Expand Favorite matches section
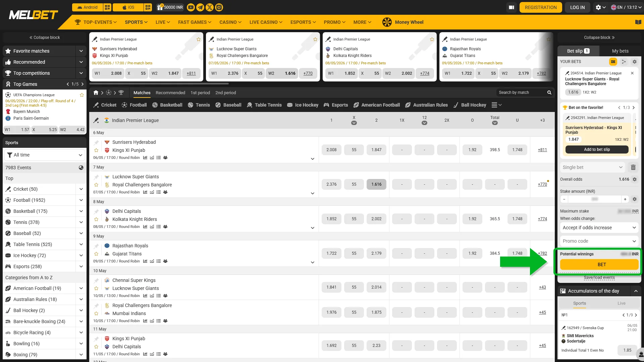This screenshot has width=644, height=362. click(81, 51)
